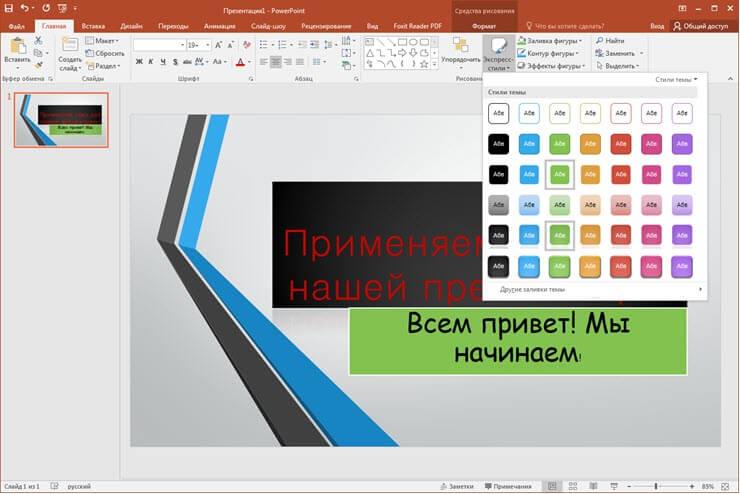Click the Найти magnifier button
740x494 pixels.
610,41
